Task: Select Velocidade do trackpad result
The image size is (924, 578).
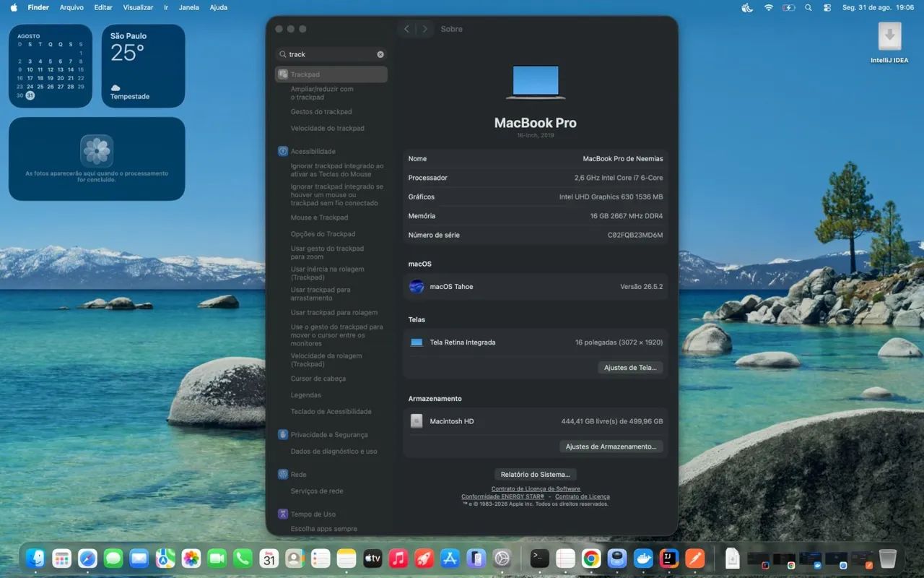Action: 328,129
